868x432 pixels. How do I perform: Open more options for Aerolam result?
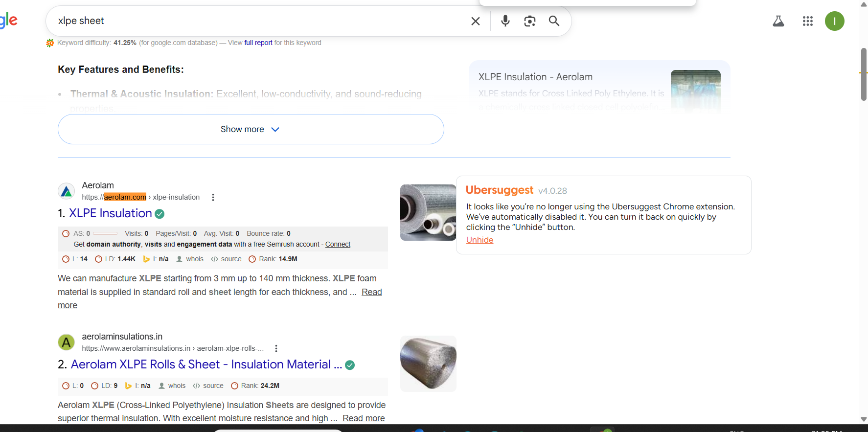(x=213, y=197)
